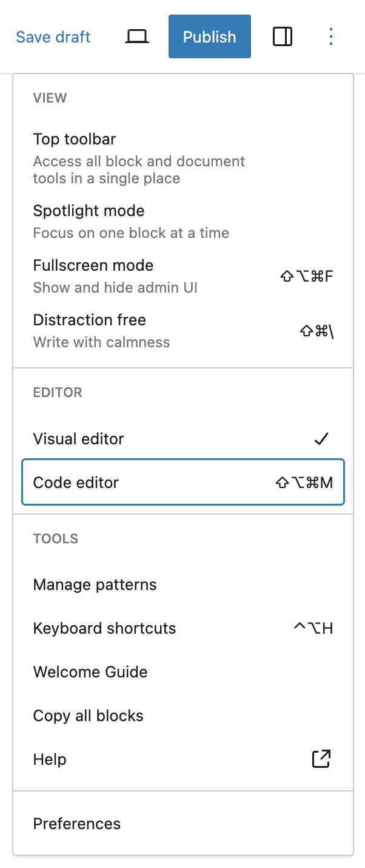
Task: Switch to the Code editor
Action: click(x=75, y=482)
